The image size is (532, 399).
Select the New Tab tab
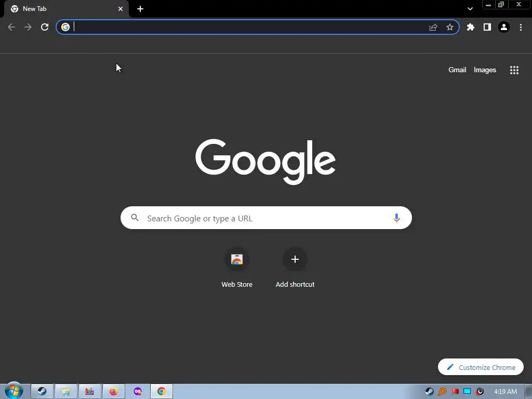coord(66,9)
